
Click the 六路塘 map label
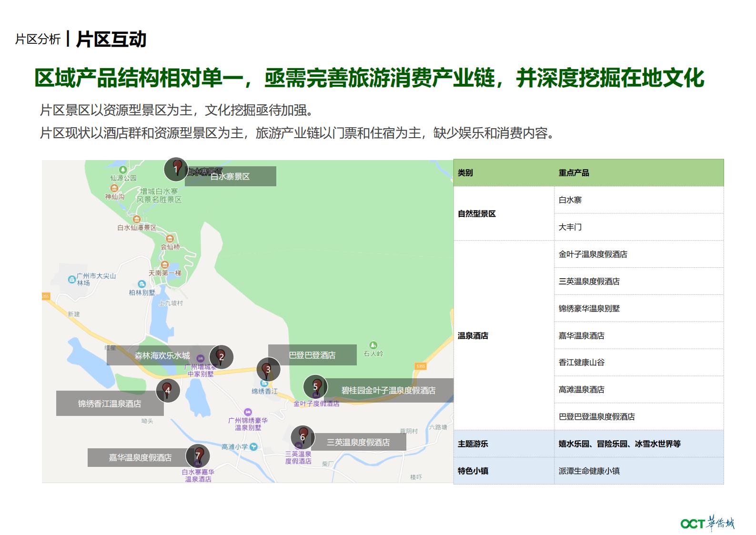pos(438,427)
